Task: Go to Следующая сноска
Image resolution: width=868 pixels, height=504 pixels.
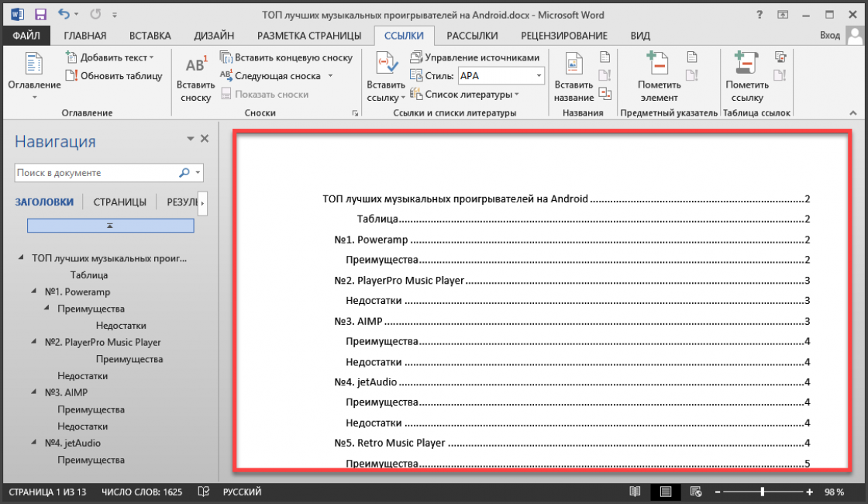Action: pyautogui.click(x=270, y=76)
